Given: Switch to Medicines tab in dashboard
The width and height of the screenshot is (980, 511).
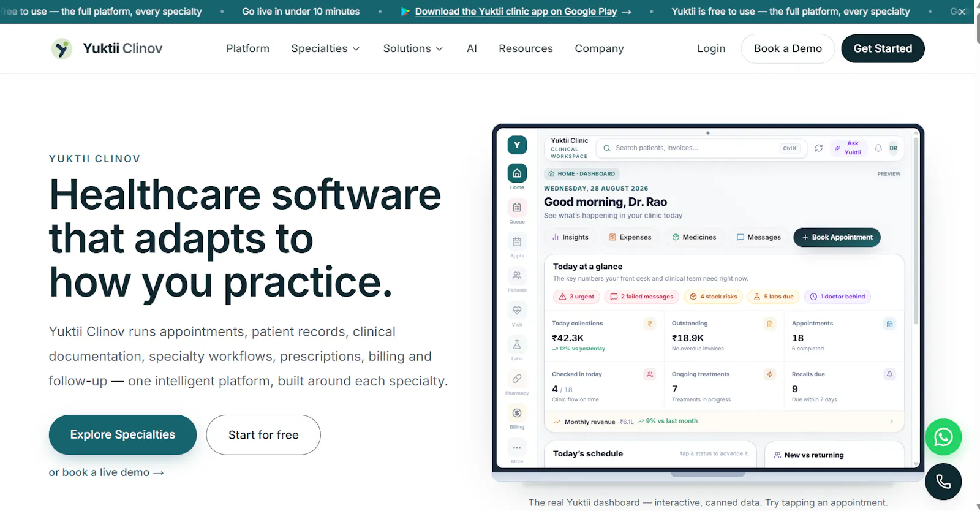Looking at the screenshot, I should coord(694,237).
